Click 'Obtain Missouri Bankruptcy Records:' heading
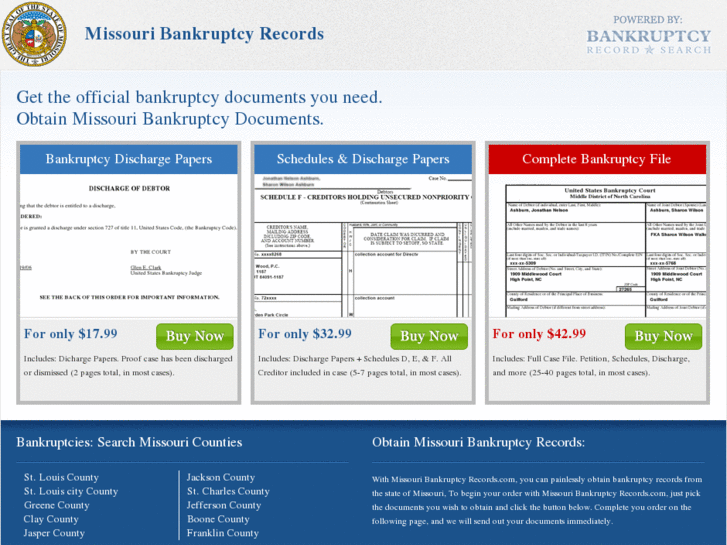Viewport: 727px width, 545px height. (478, 442)
